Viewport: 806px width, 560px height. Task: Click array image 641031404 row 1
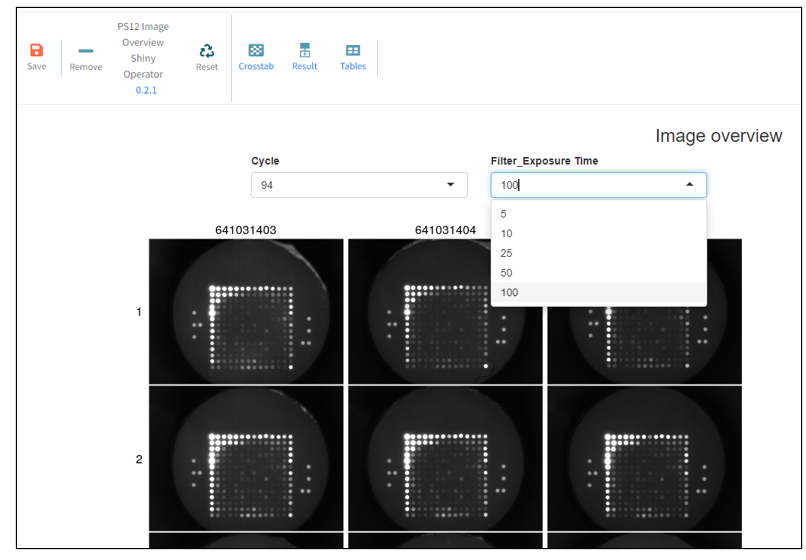[x=445, y=311]
